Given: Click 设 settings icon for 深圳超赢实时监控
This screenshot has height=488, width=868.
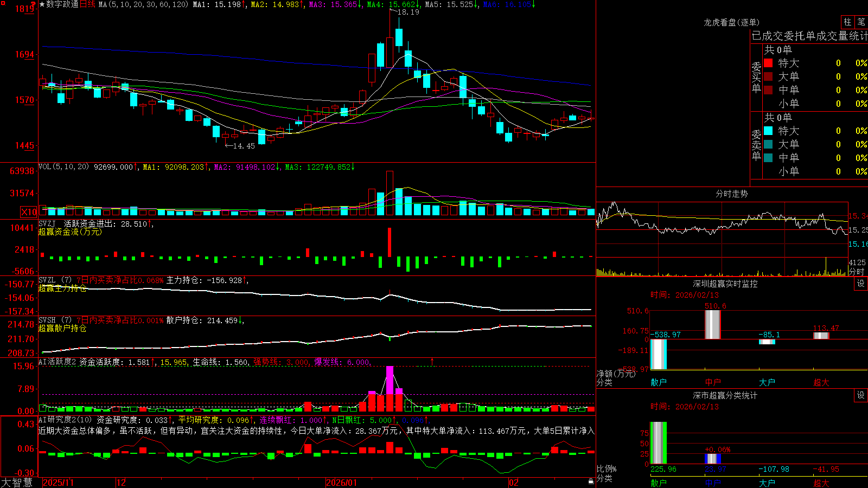Looking at the screenshot, I should point(861,284).
